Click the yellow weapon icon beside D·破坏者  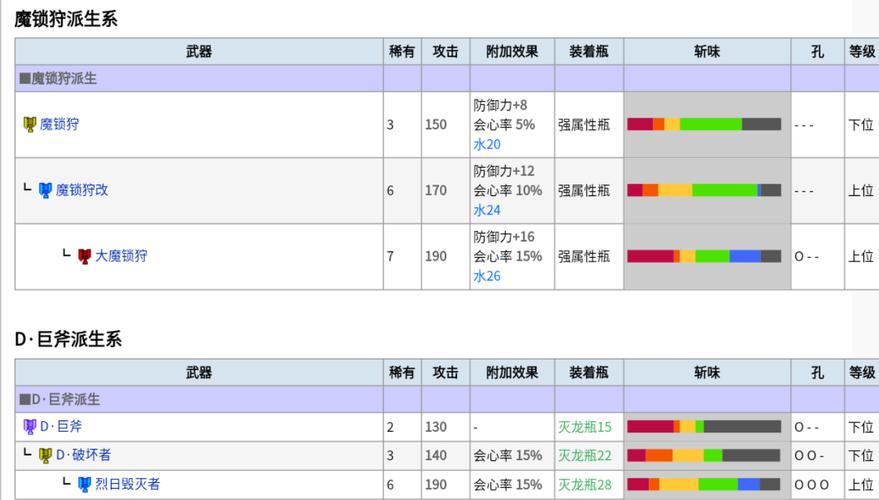coord(45,455)
